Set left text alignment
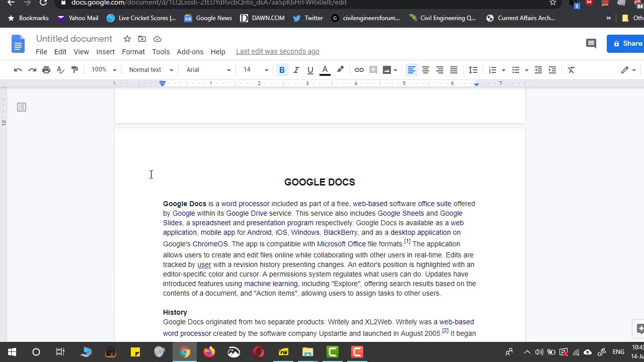Screen dimensions: 644x362 [411, 70]
